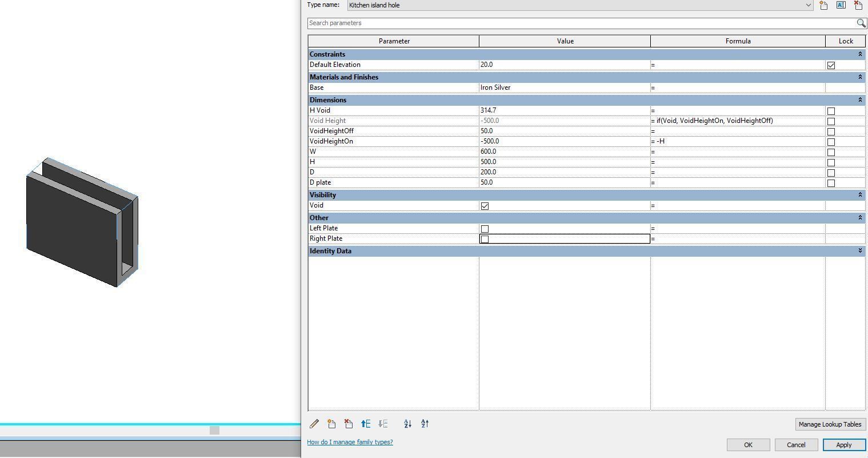Click the Apply button
This screenshot has height=458, width=868.
[x=844, y=445]
